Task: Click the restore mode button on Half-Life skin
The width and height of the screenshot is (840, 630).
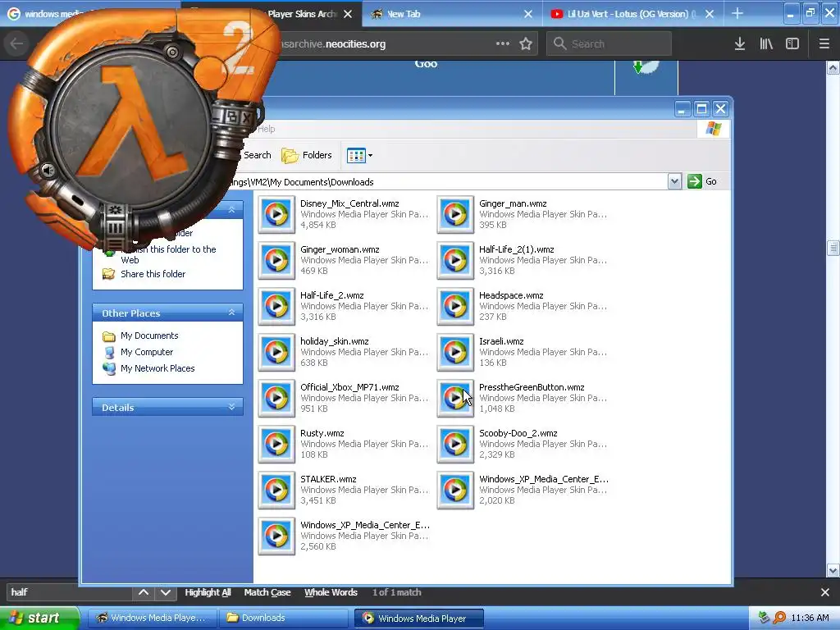Action: click(x=233, y=115)
